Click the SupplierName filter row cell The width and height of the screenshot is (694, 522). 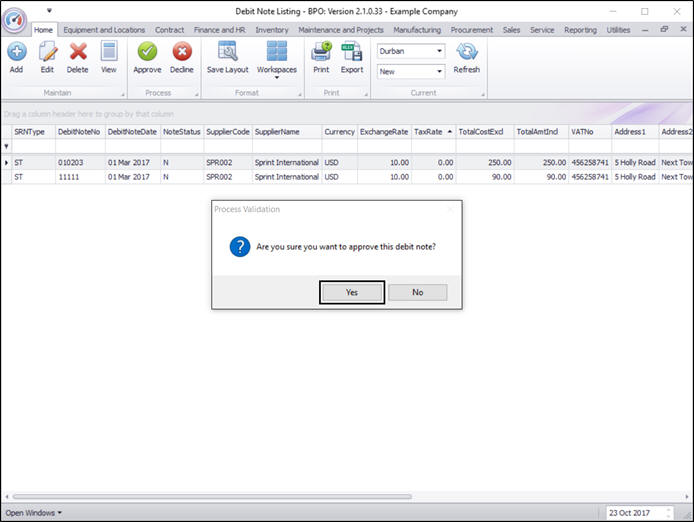point(287,146)
